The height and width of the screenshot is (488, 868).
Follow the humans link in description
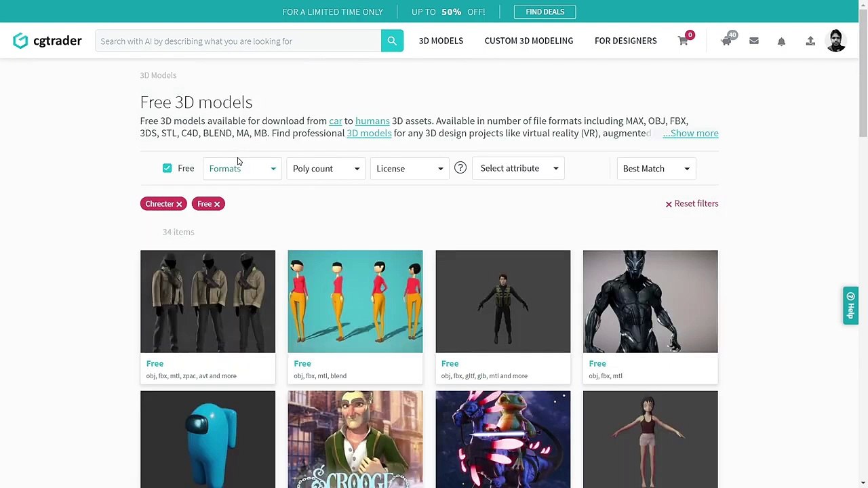(x=372, y=121)
